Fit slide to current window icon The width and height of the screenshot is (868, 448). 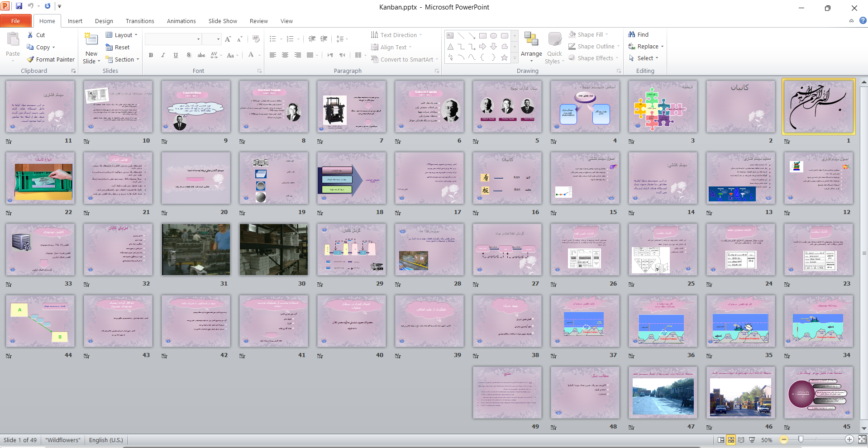pyautogui.click(x=862, y=439)
